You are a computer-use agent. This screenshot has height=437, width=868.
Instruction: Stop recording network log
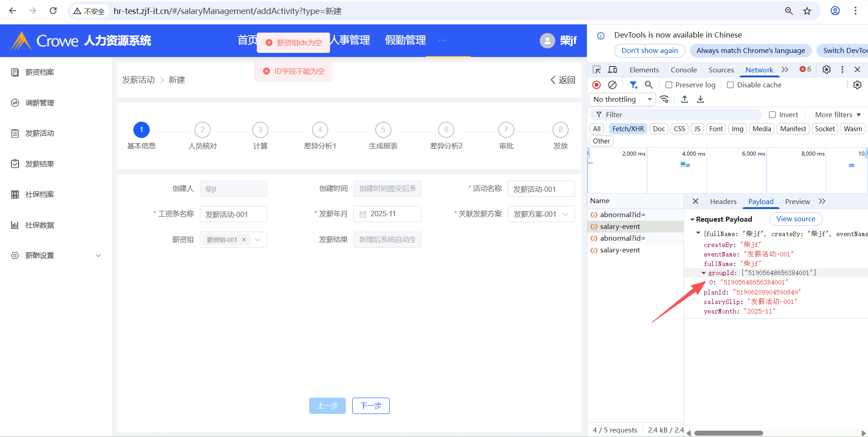pos(597,85)
